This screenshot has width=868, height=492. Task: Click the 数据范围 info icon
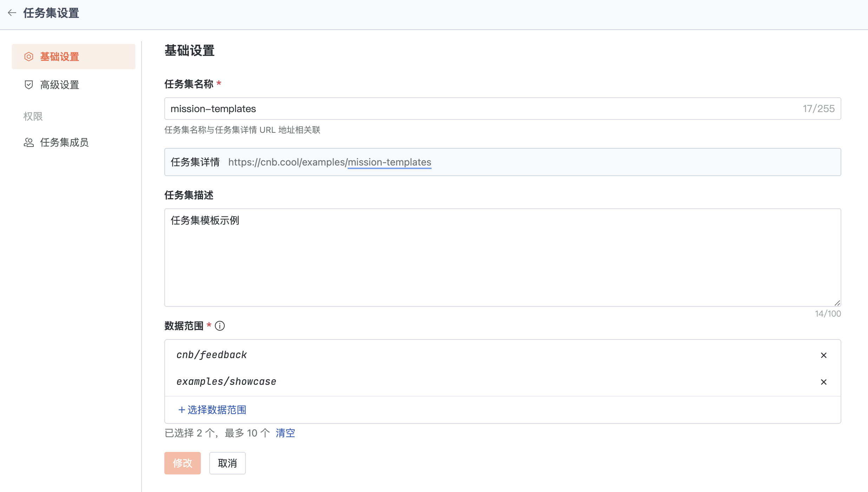[x=220, y=326]
